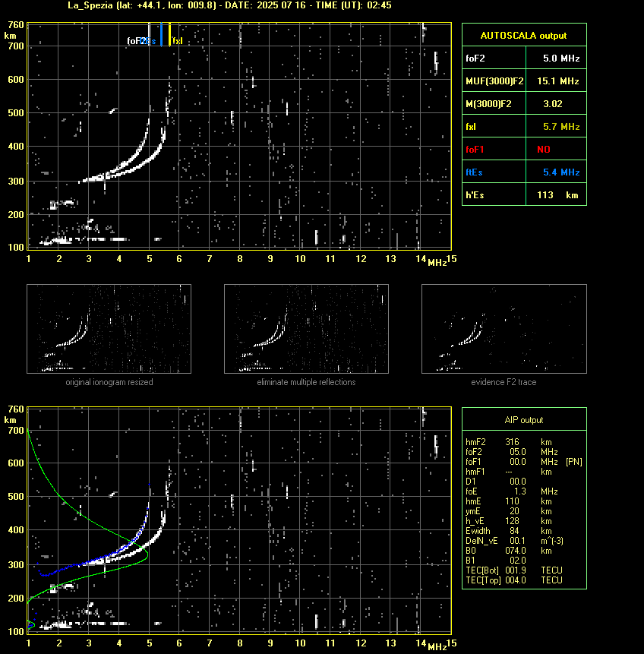
Task: Select the MUF(3000)F2 '15.1 MHz' value
Action: click(558, 81)
